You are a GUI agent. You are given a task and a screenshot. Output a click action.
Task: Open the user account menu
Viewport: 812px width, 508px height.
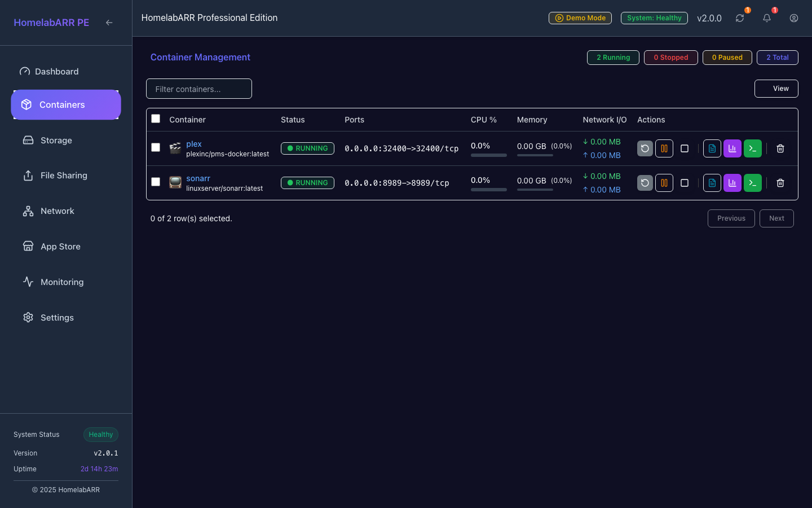793,18
